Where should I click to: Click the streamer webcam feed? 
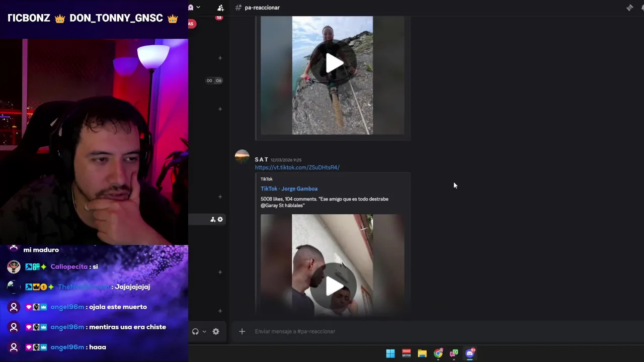coord(94,142)
